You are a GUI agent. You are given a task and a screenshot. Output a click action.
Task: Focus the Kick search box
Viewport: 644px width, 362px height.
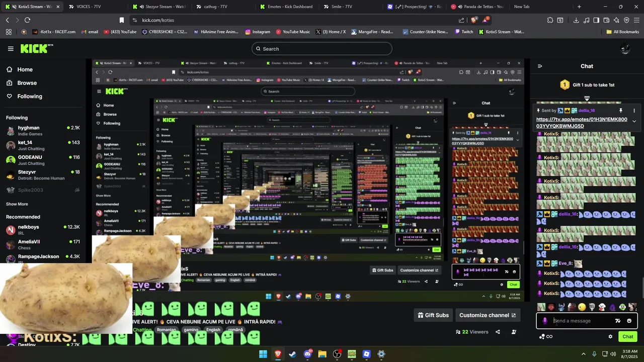tap(322, 49)
